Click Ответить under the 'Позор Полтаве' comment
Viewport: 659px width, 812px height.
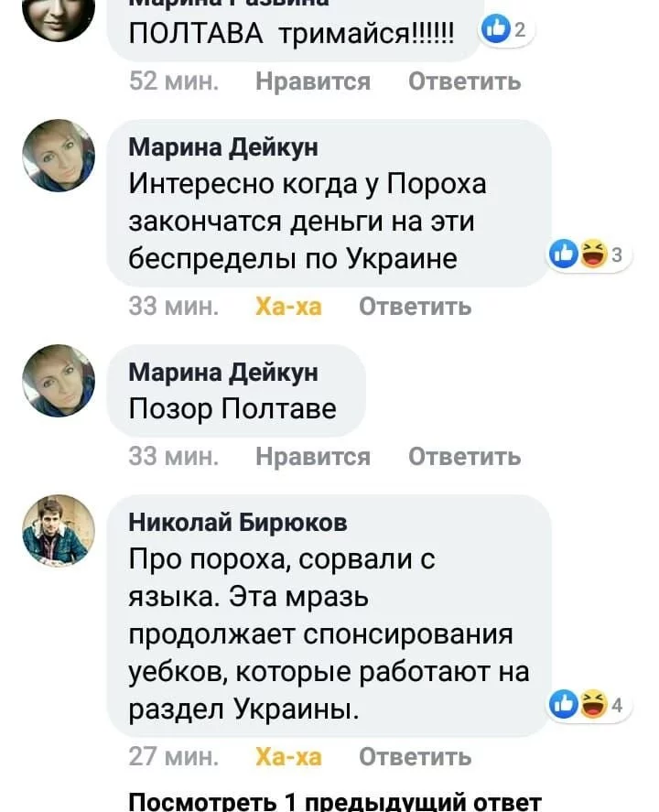pyautogui.click(x=464, y=456)
